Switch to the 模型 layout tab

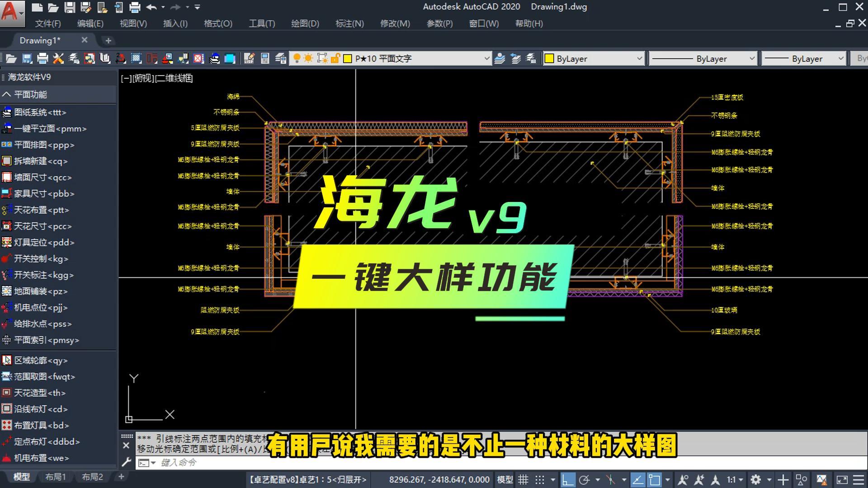(x=21, y=477)
